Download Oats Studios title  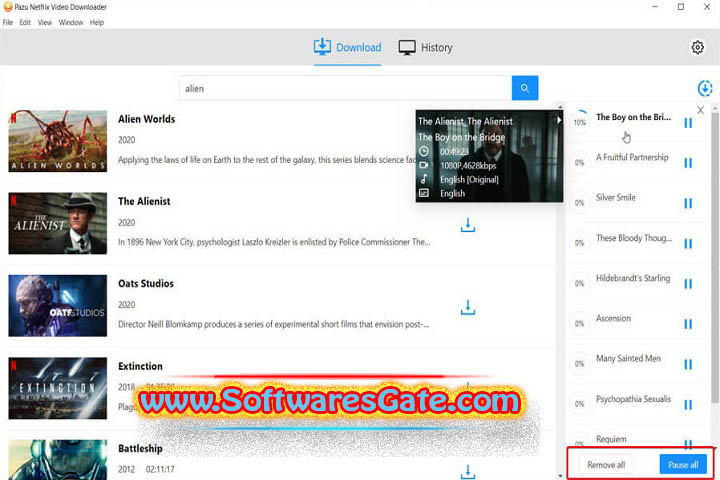click(x=467, y=307)
